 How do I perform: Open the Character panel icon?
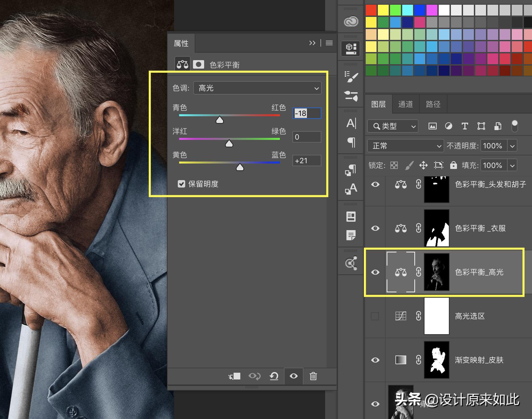pos(351,123)
